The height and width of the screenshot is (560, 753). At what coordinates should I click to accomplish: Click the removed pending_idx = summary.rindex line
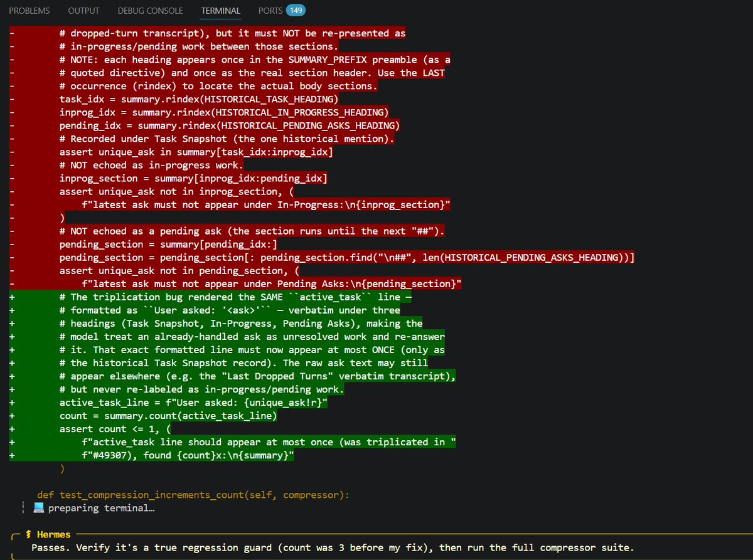pos(230,125)
